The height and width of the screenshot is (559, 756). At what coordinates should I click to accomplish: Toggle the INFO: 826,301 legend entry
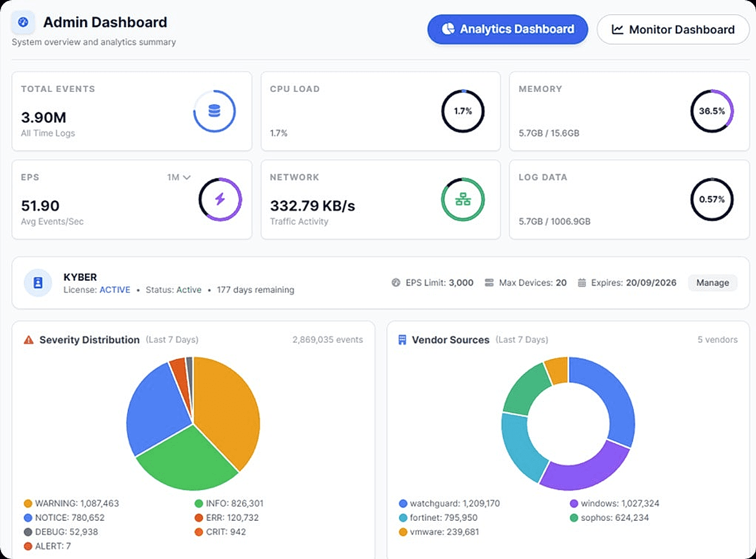(x=229, y=504)
